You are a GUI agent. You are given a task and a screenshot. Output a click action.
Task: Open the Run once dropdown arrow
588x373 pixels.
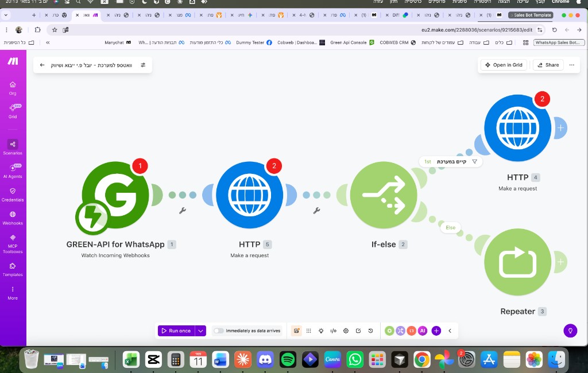point(200,331)
